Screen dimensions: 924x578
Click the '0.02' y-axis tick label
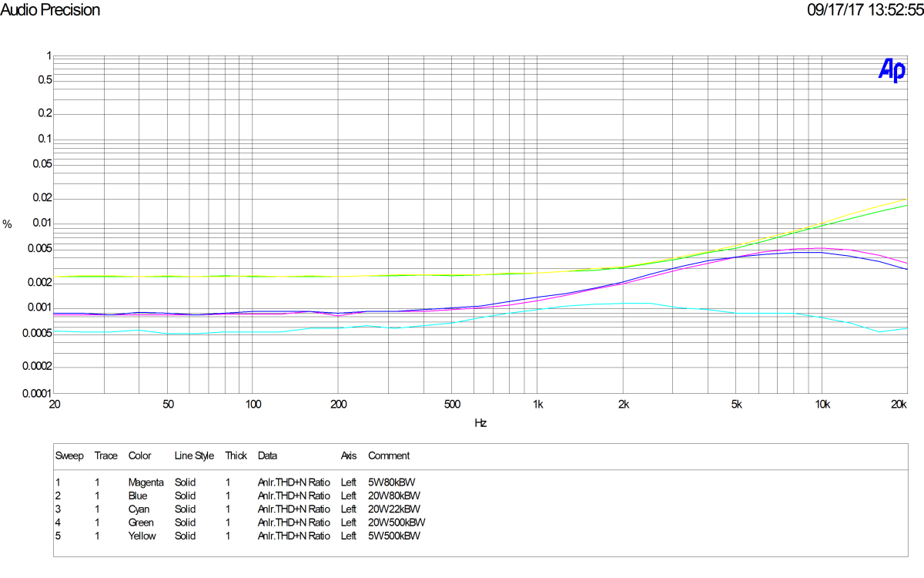42,198
